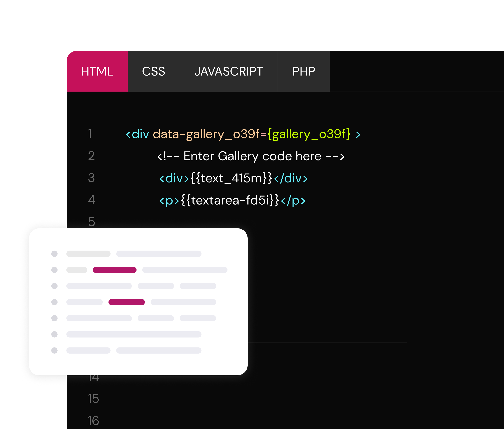
Task: Click the first bullet dot in card
Action: 54,254
